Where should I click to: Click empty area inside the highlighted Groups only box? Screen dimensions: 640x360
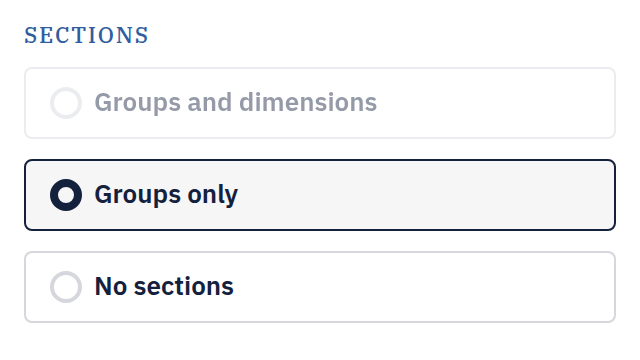(424, 195)
